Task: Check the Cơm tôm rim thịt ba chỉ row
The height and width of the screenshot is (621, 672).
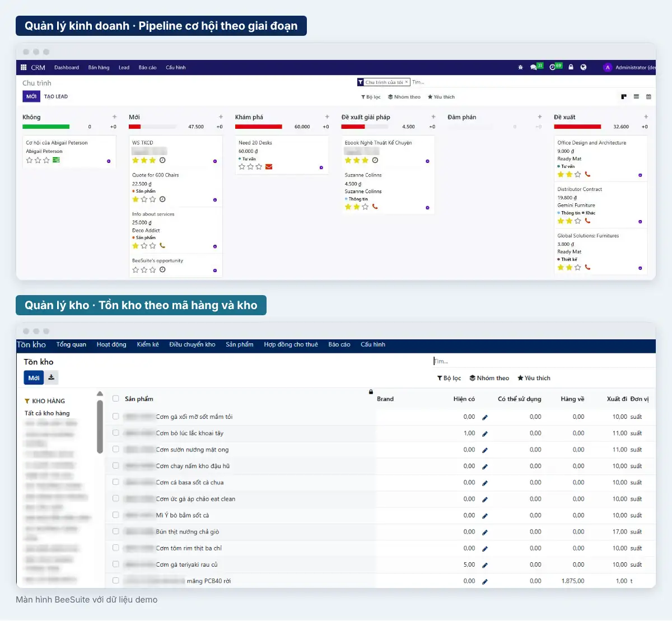Action: click(115, 548)
